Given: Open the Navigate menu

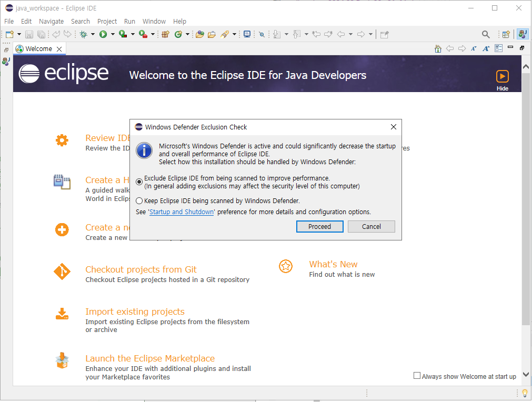Looking at the screenshot, I should (x=51, y=22).
